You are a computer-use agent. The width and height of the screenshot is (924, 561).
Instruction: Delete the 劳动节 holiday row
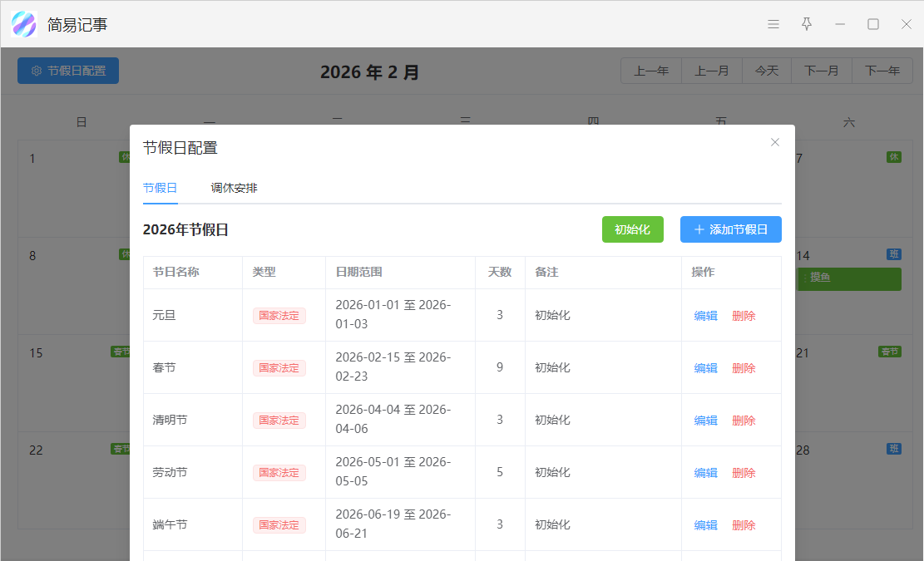744,473
